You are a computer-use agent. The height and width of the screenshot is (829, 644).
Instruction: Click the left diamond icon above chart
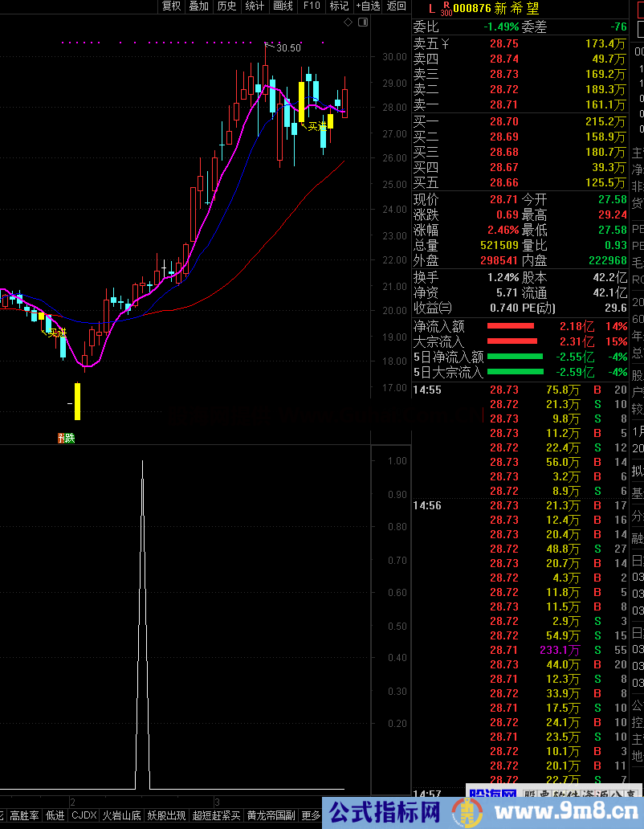(348, 22)
